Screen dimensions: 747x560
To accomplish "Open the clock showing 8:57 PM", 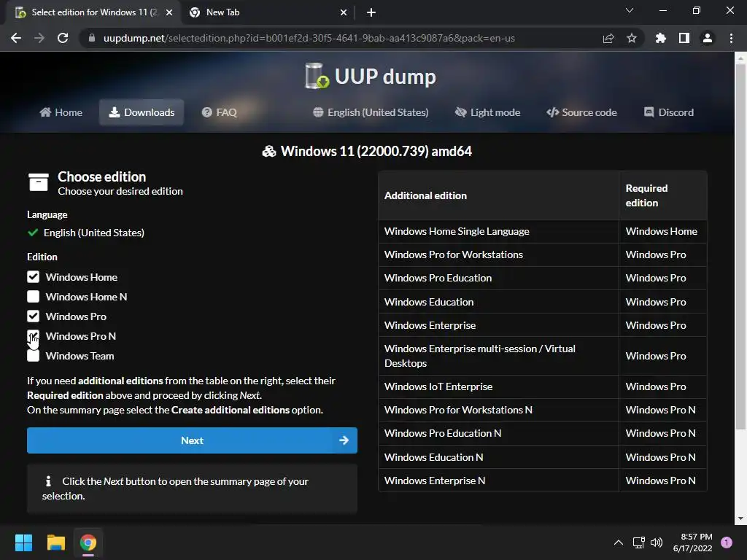I will (692, 542).
